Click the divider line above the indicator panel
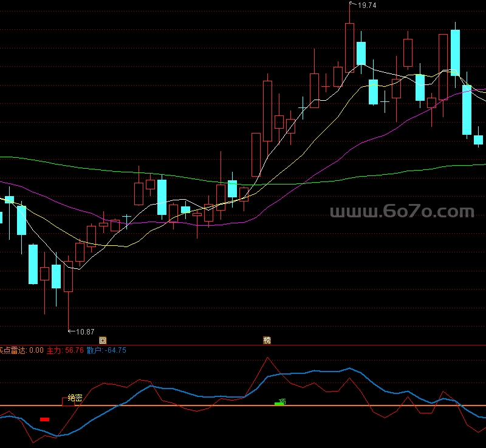Viewport: 486px width, 448px height. (243, 345)
